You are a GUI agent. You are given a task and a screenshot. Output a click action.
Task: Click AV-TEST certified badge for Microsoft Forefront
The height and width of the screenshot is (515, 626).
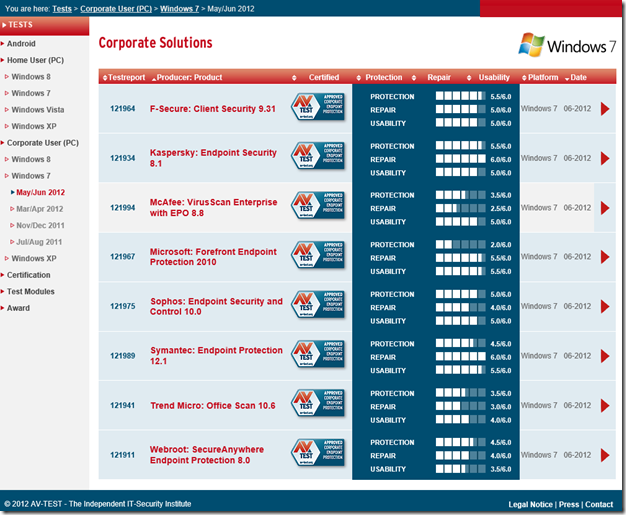pos(318,255)
